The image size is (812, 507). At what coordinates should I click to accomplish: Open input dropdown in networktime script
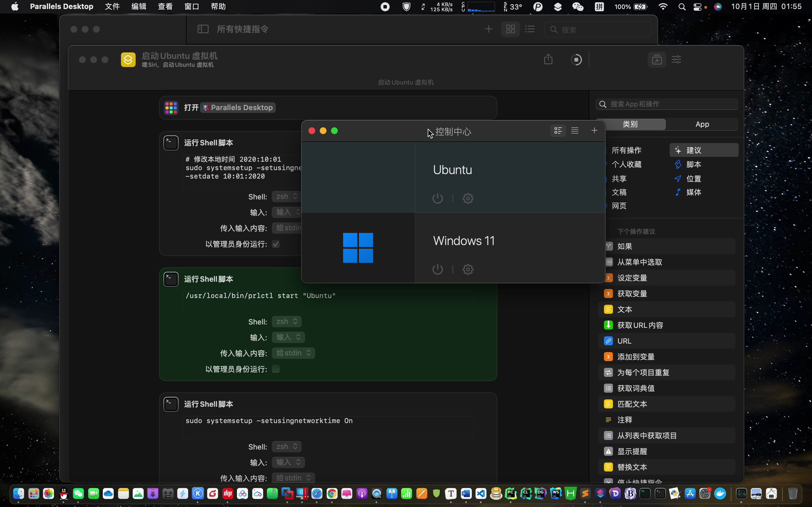coord(288,462)
